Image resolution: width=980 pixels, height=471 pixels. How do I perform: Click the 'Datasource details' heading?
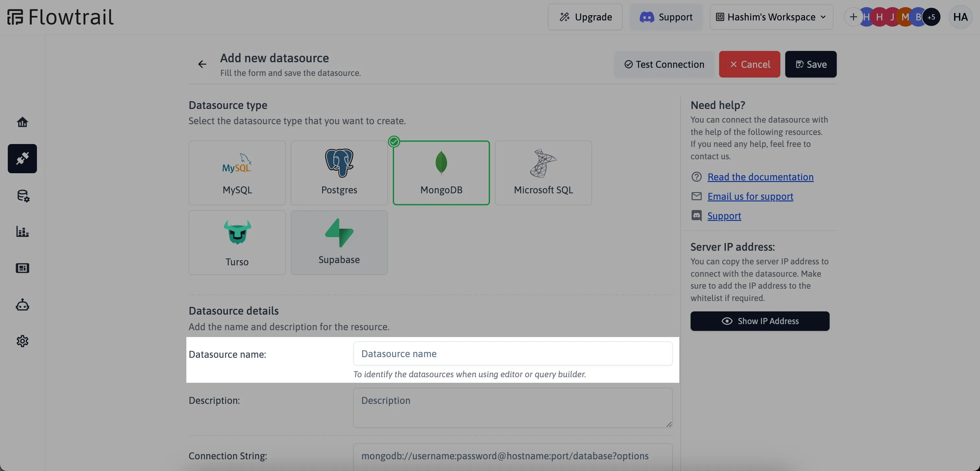[x=234, y=310]
